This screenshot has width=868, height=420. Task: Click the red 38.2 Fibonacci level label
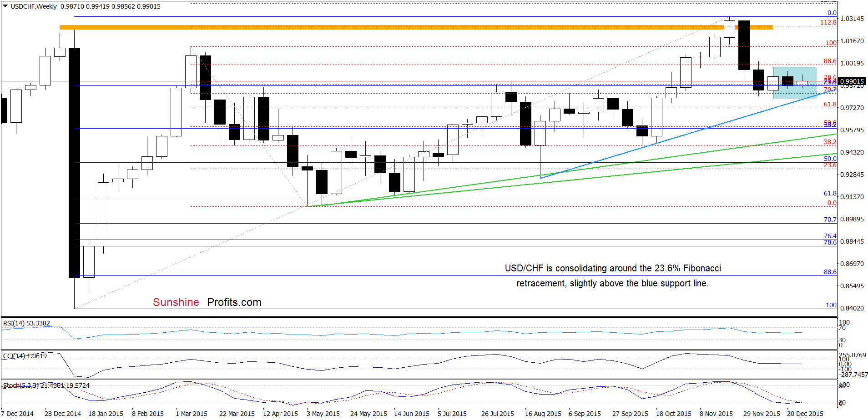[x=830, y=142]
